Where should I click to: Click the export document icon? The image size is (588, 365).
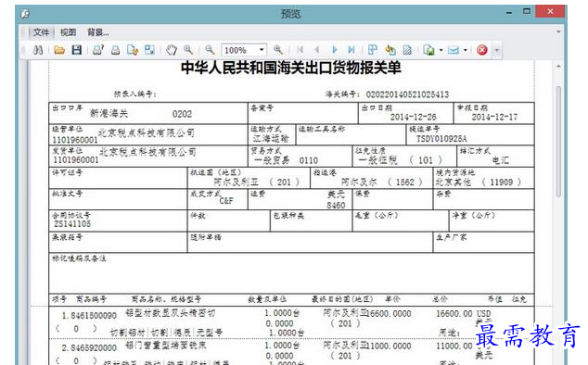click(428, 50)
